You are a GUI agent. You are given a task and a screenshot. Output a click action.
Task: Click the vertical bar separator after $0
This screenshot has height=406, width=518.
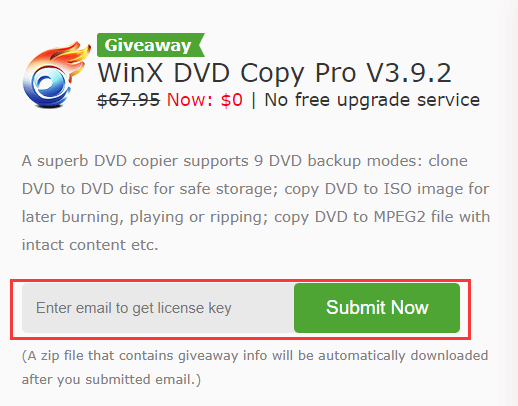254,100
